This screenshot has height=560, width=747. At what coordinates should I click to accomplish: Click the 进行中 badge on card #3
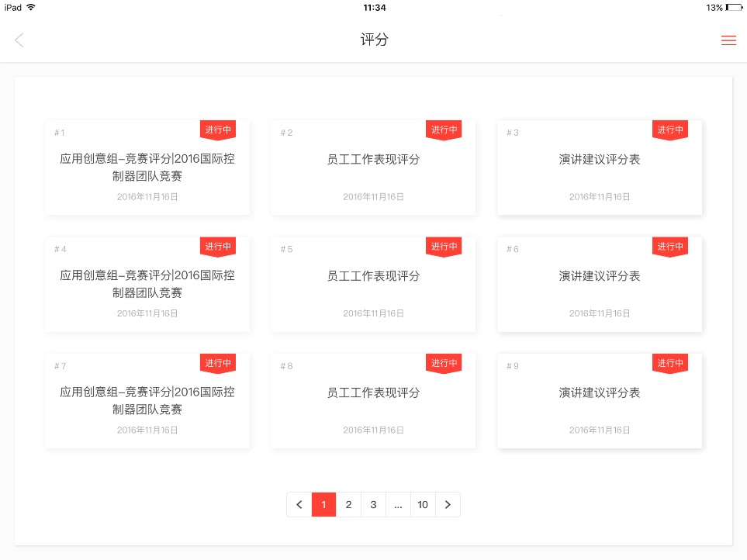tap(670, 130)
